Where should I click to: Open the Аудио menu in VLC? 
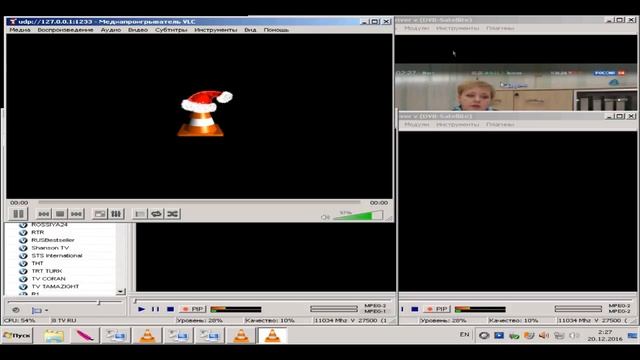click(111, 30)
